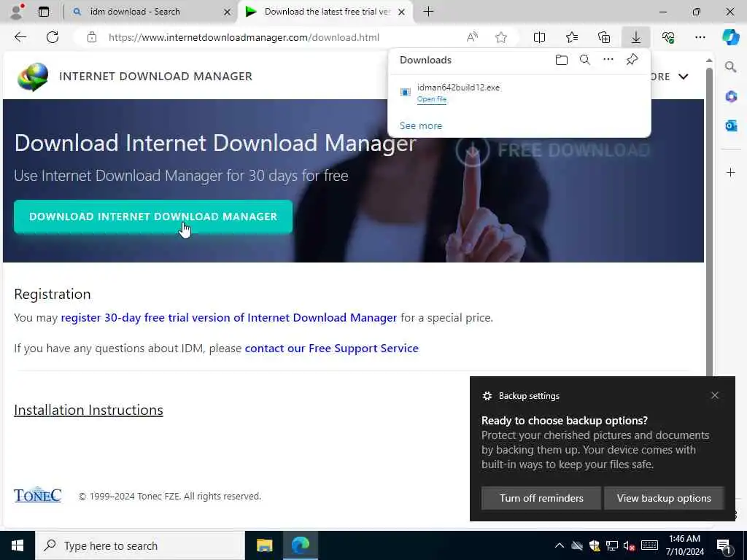The image size is (747, 560).
Task: Open file idman642build12.exe link
Action: point(432,99)
